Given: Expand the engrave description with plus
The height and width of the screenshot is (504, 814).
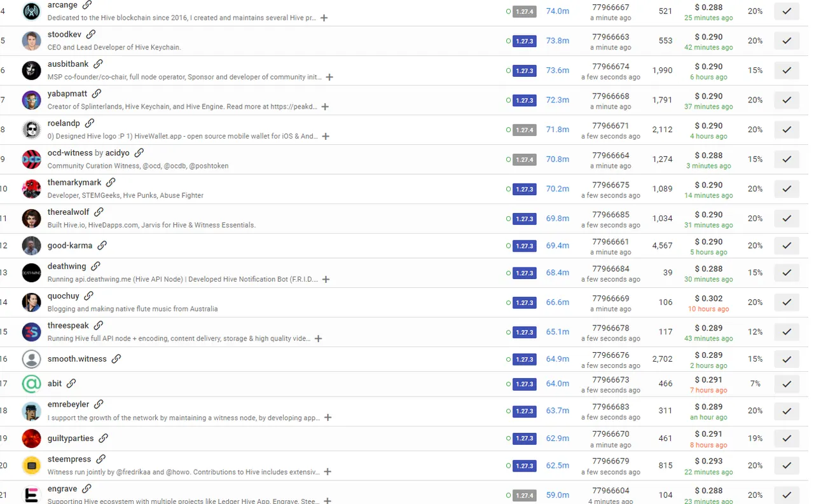Looking at the screenshot, I should tap(328, 501).
